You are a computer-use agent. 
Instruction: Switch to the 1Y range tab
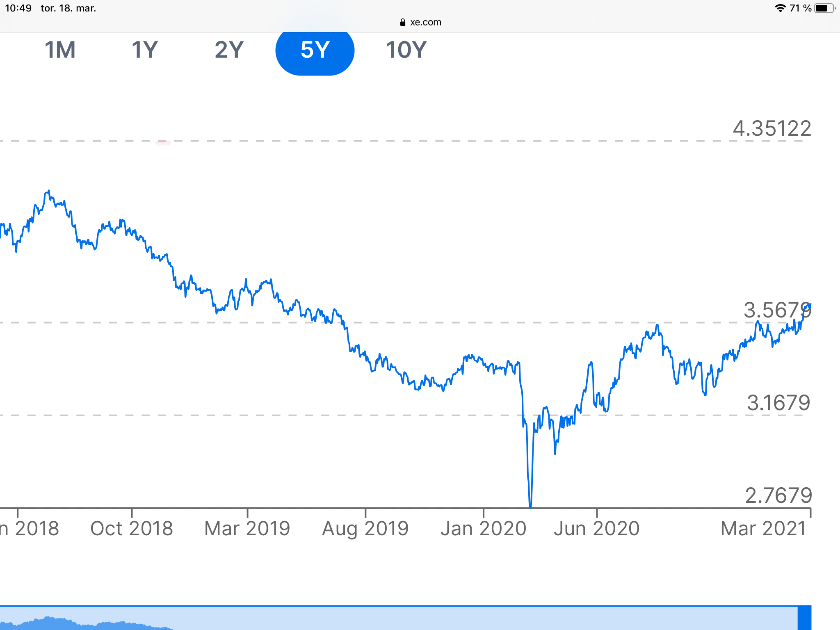point(145,50)
